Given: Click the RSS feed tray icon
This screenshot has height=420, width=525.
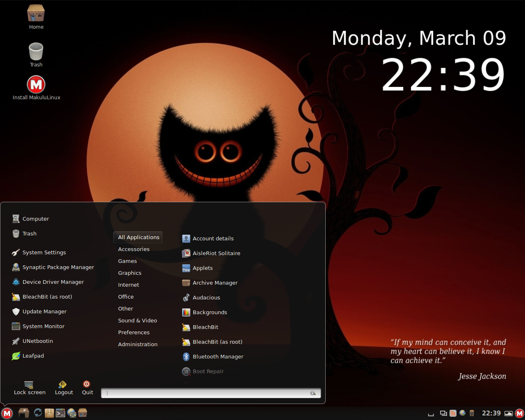Looking at the screenshot, I should pos(453,413).
